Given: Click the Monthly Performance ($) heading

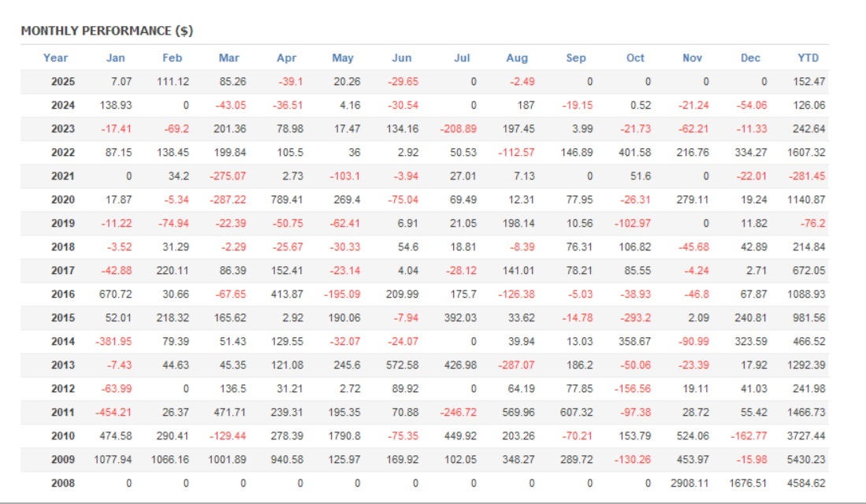Looking at the screenshot, I should [x=107, y=31].
